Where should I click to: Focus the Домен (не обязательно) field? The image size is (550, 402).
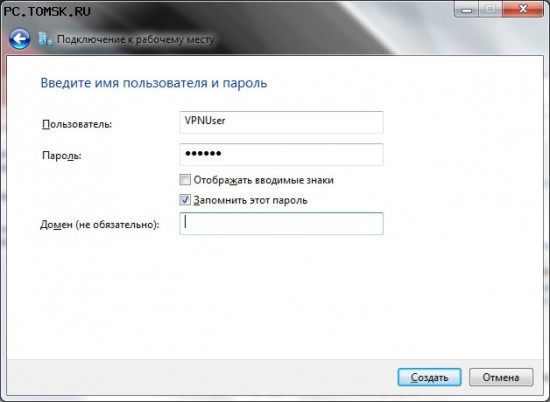pyautogui.click(x=281, y=223)
